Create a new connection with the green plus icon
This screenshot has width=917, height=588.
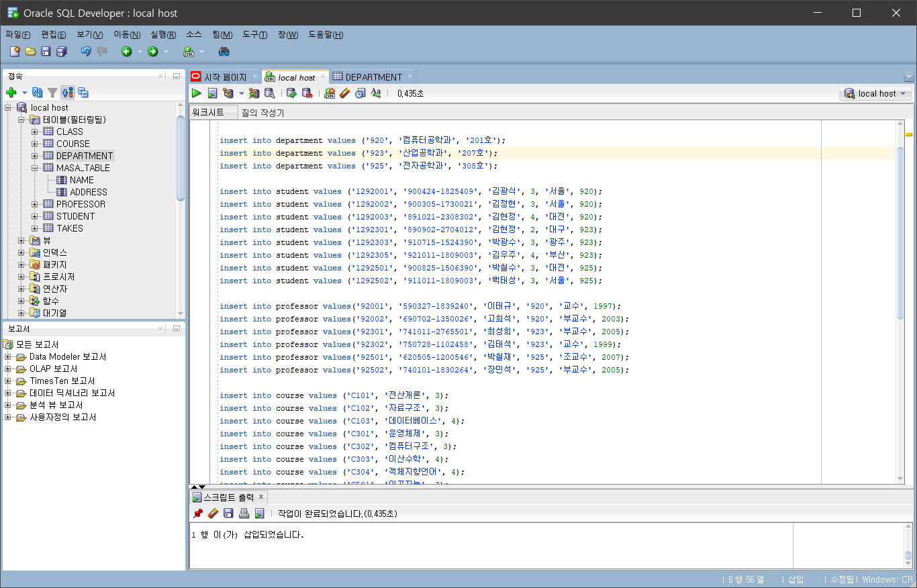point(12,92)
